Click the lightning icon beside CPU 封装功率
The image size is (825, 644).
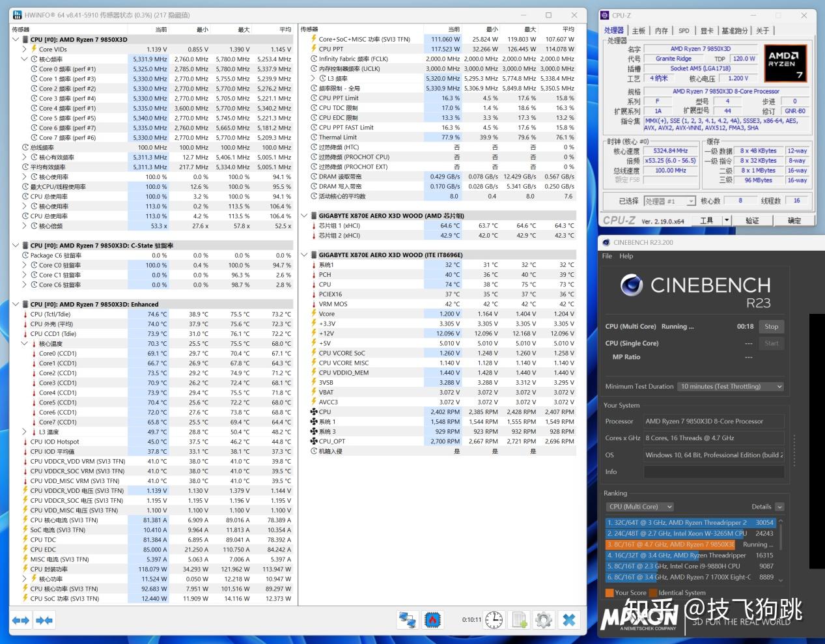point(25,569)
